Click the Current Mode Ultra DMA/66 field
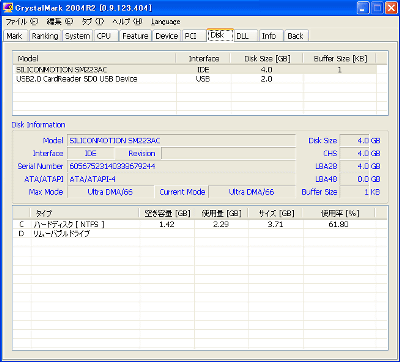The image size is (400, 362). (252, 192)
